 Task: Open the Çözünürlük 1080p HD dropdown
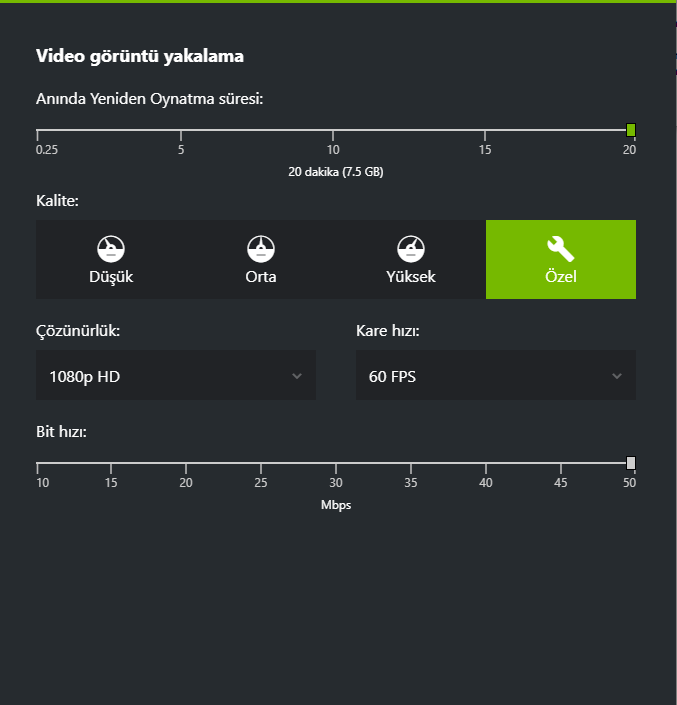(x=176, y=375)
